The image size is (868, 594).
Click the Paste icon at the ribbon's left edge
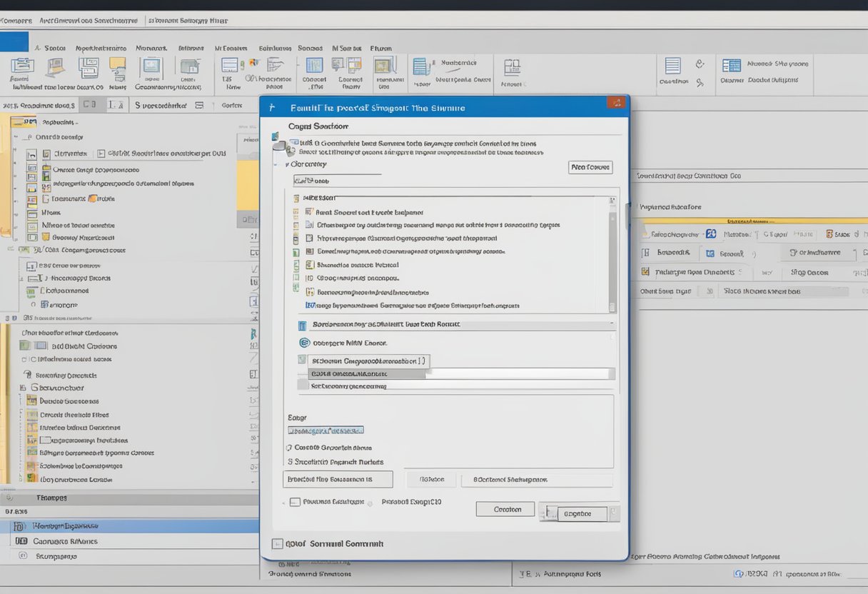click(21, 69)
